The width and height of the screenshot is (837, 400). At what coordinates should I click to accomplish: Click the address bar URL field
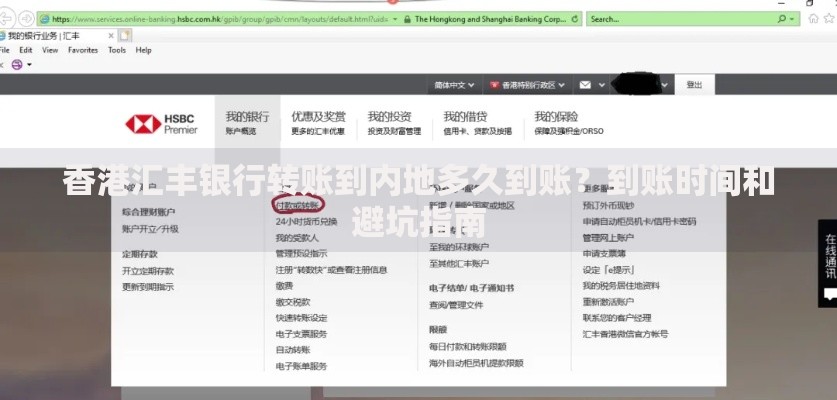point(219,19)
